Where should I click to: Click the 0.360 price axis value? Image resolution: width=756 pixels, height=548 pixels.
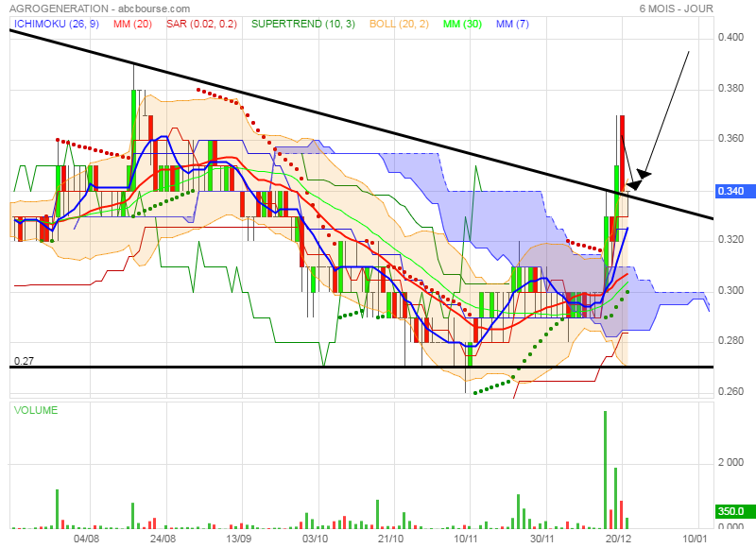pos(730,139)
